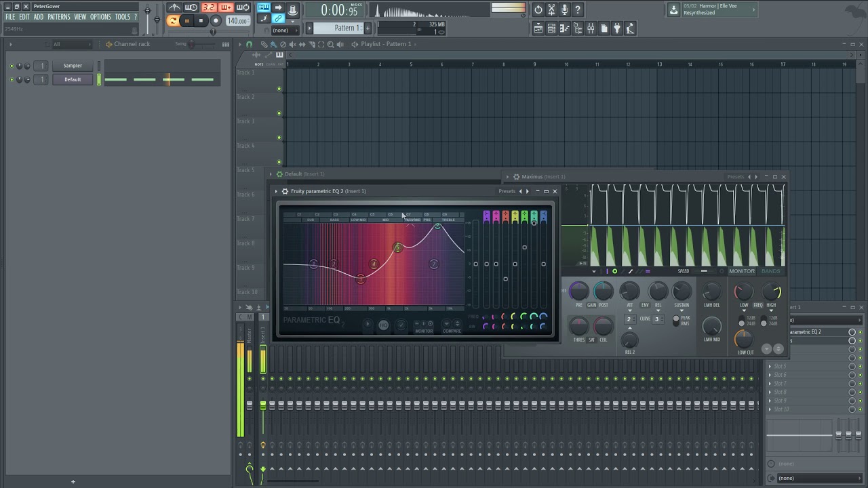
Task: Open Maximus window gear settings icon
Action: point(516,177)
